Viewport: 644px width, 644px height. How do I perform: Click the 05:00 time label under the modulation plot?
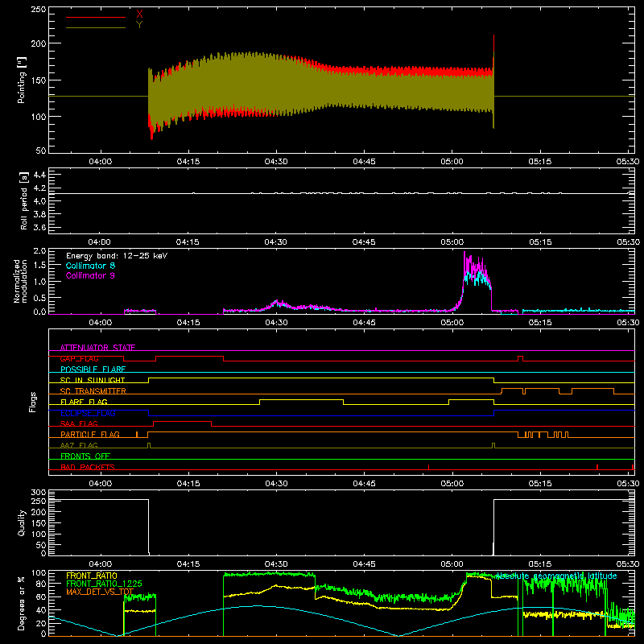point(452,323)
